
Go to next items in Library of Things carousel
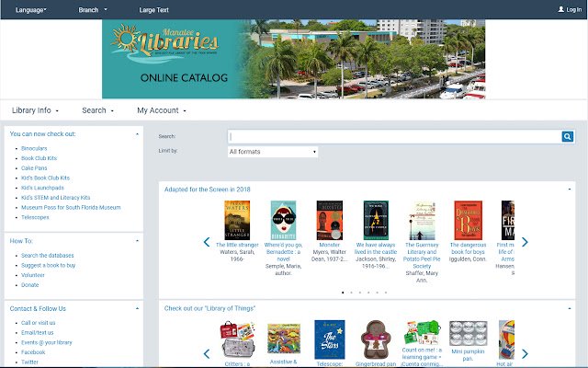click(525, 353)
